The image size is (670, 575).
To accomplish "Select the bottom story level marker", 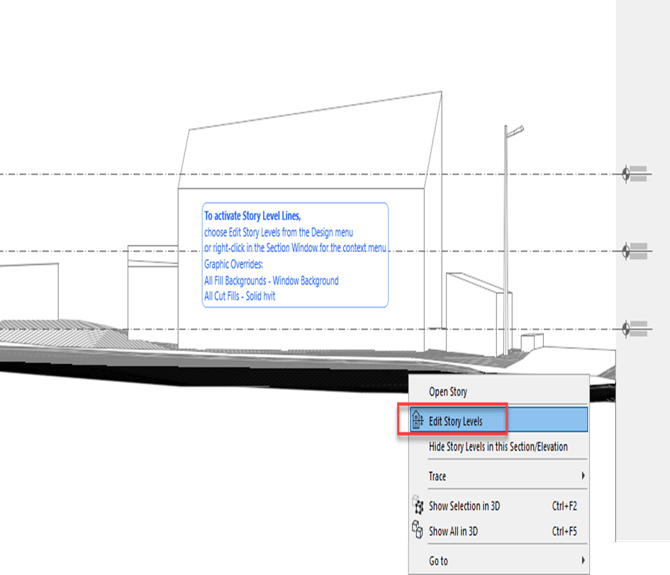I will click(x=636, y=329).
